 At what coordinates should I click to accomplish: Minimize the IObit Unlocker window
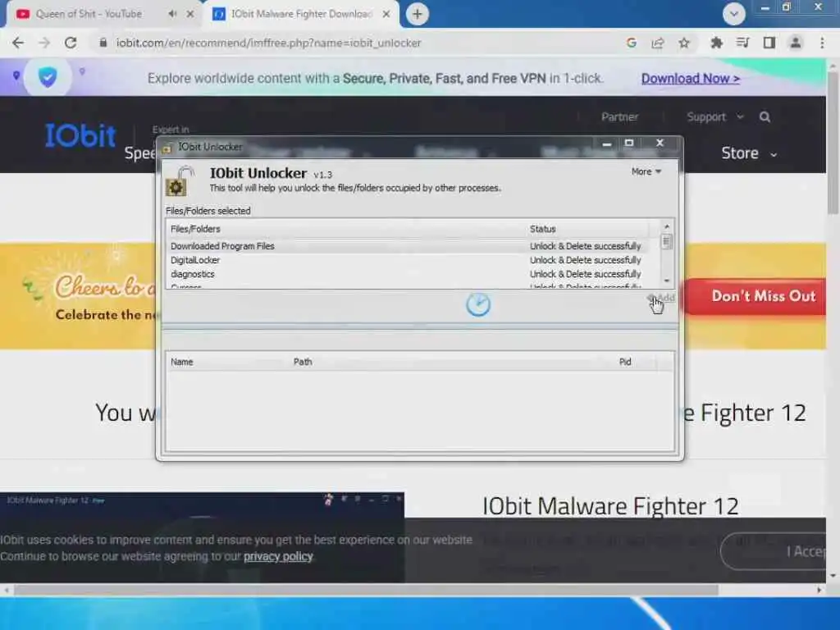[606, 144]
